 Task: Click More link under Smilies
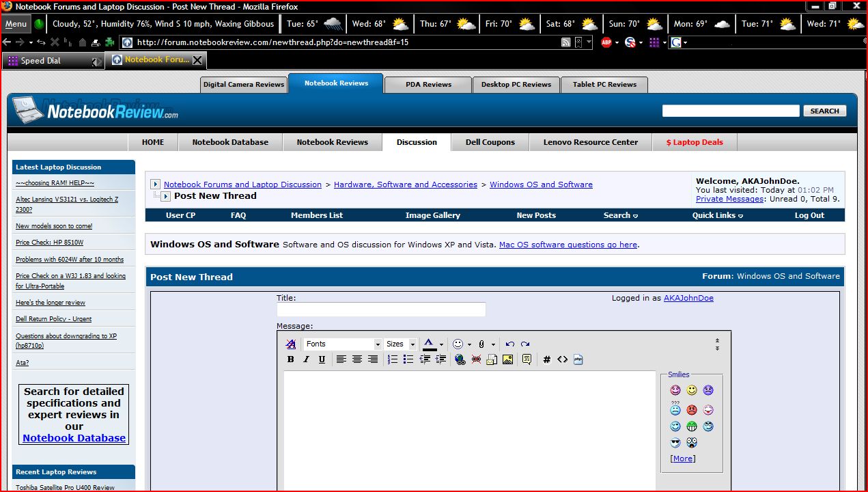coord(683,459)
